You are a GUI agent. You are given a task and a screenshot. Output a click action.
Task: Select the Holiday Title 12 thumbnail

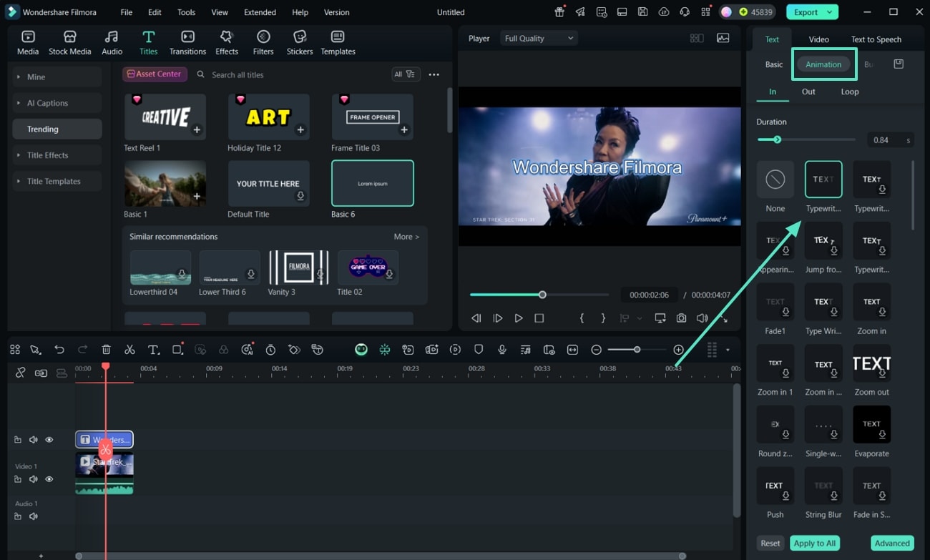tap(268, 117)
